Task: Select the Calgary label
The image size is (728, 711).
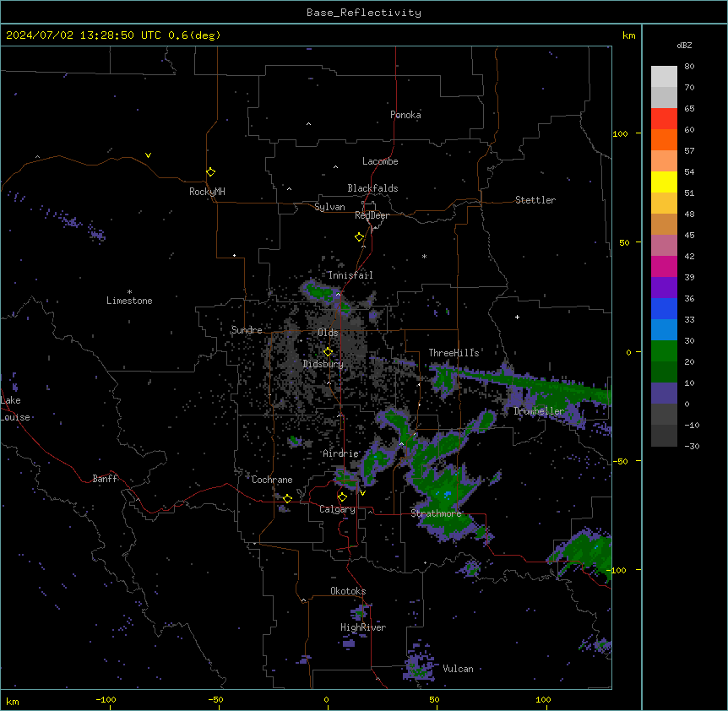Action: (x=337, y=509)
